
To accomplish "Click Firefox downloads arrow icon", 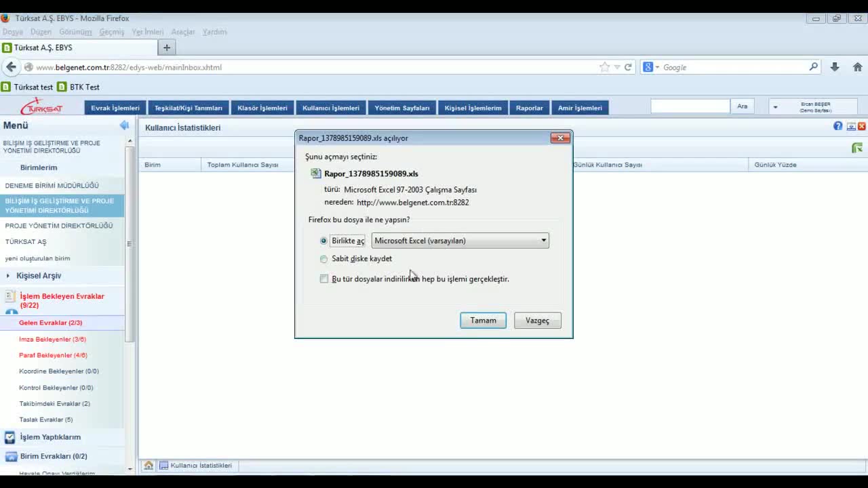I will click(835, 67).
